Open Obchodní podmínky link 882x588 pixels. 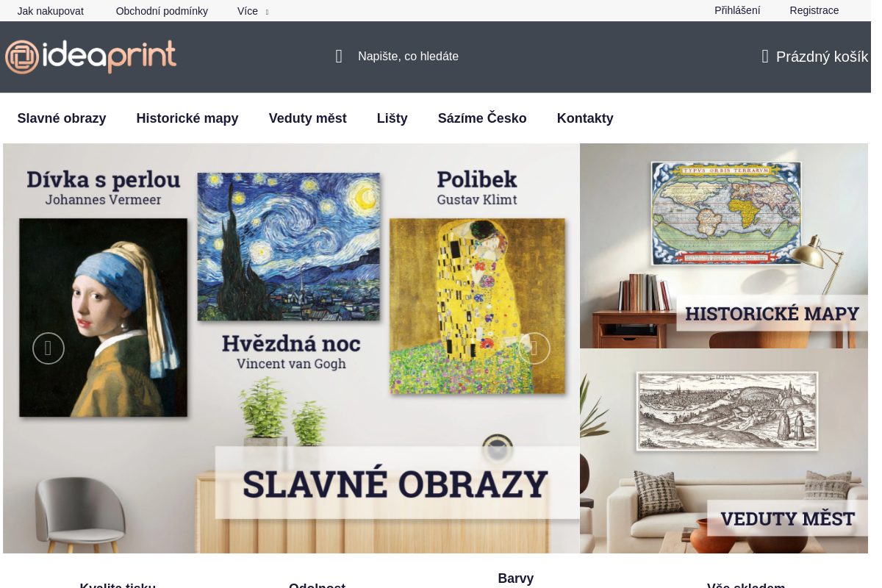[162, 11]
